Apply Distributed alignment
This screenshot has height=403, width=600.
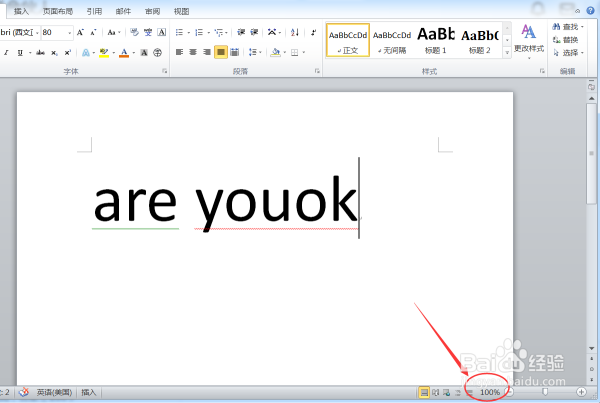pyautogui.click(x=235, y=52)
